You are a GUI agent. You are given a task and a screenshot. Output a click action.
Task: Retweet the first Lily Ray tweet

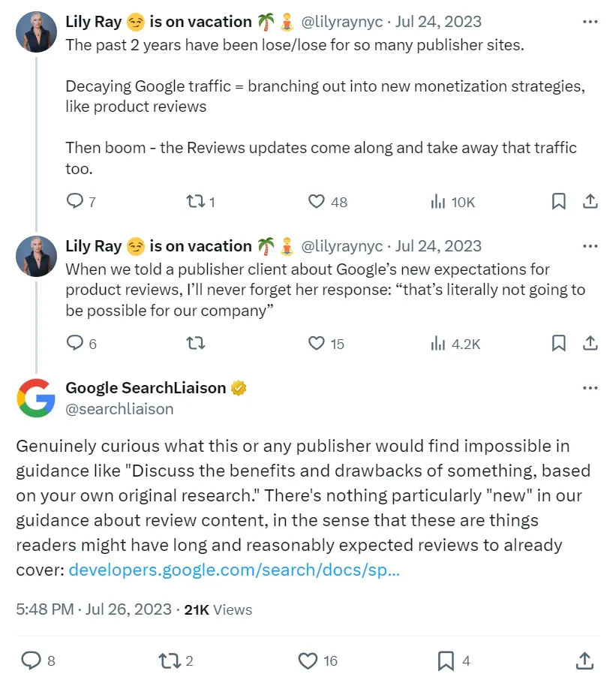click(x=194, y=201)
